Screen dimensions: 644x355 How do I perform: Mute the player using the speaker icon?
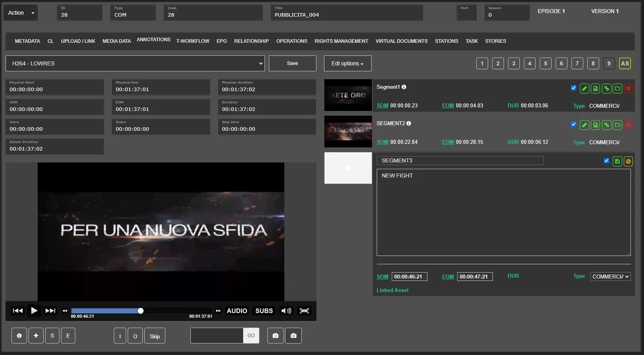[286, 311]
